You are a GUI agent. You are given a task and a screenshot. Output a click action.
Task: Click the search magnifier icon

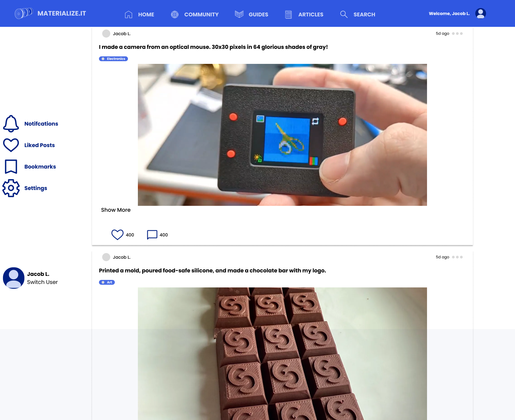pos(344,14)
